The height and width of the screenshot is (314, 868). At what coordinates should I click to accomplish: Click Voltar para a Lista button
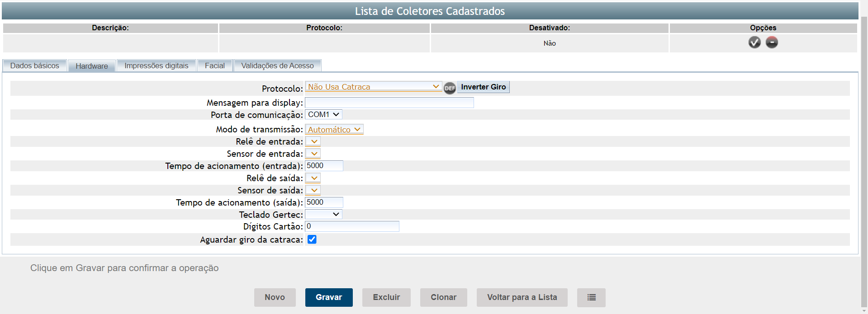tap(522, 297)
